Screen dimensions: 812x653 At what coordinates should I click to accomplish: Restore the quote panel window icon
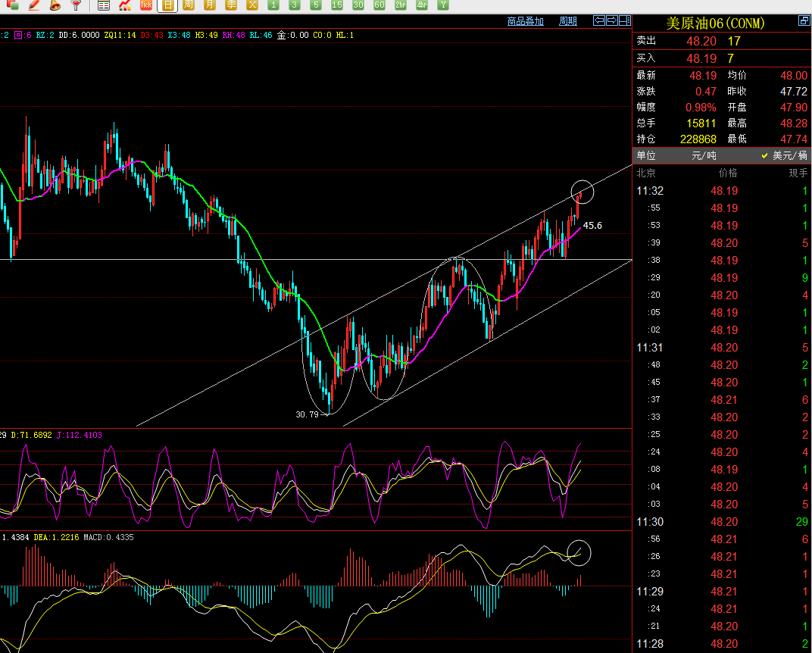click(804, 21)
